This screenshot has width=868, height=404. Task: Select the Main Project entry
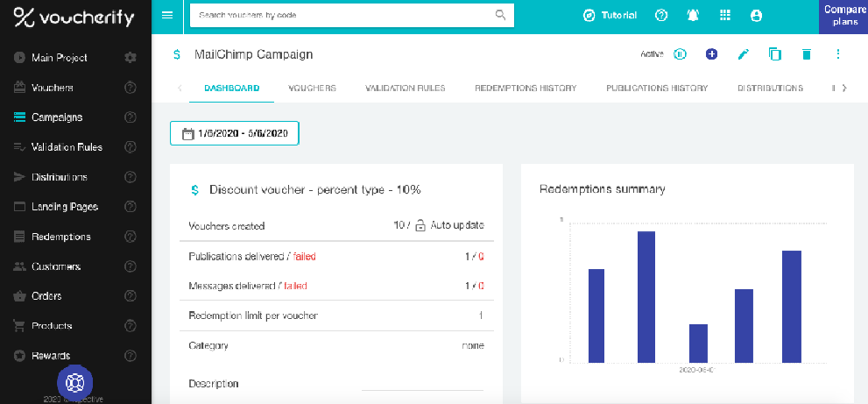pyautogui.click(x=60, y=58)
